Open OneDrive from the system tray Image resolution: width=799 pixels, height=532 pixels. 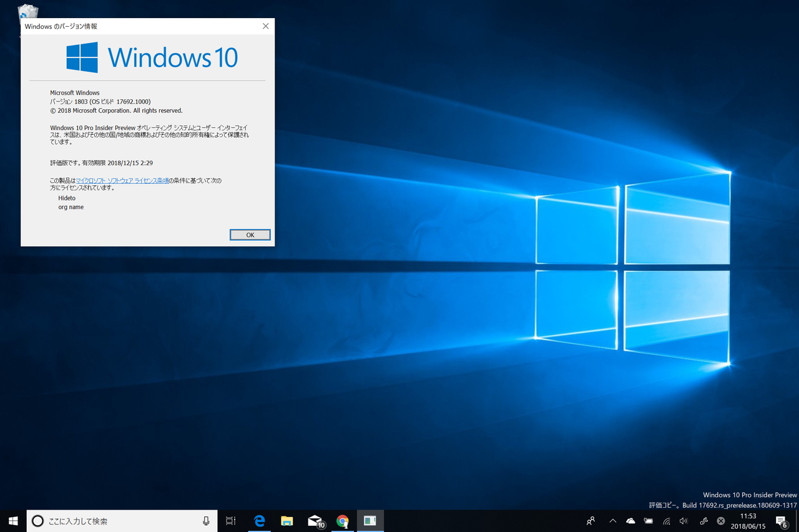point(630,521)
